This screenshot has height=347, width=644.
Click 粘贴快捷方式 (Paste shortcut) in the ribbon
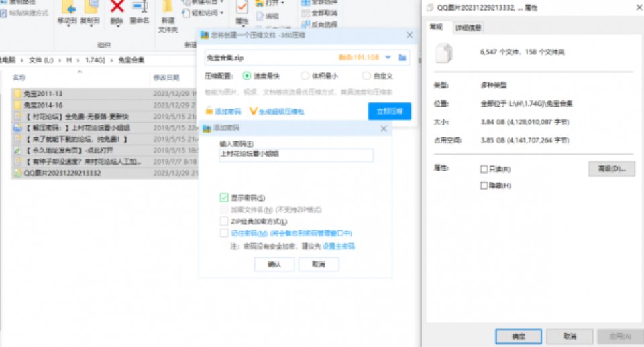[x=25, y=13]
